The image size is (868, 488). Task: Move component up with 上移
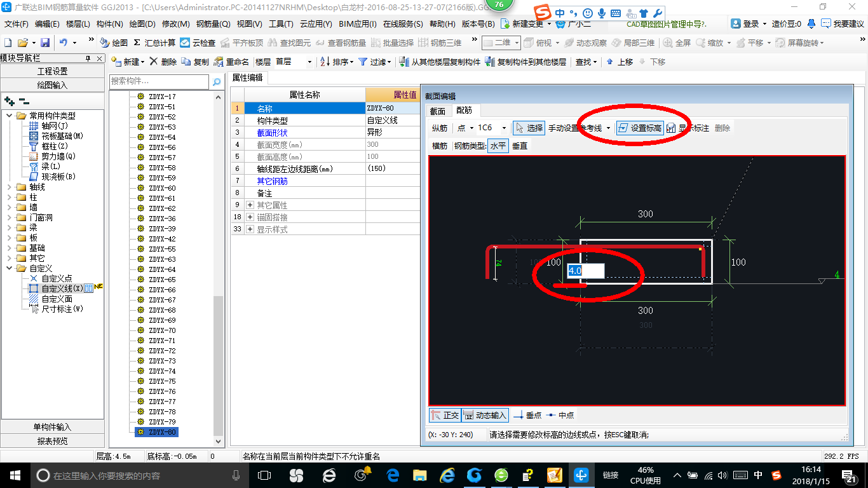pos(620,62)
